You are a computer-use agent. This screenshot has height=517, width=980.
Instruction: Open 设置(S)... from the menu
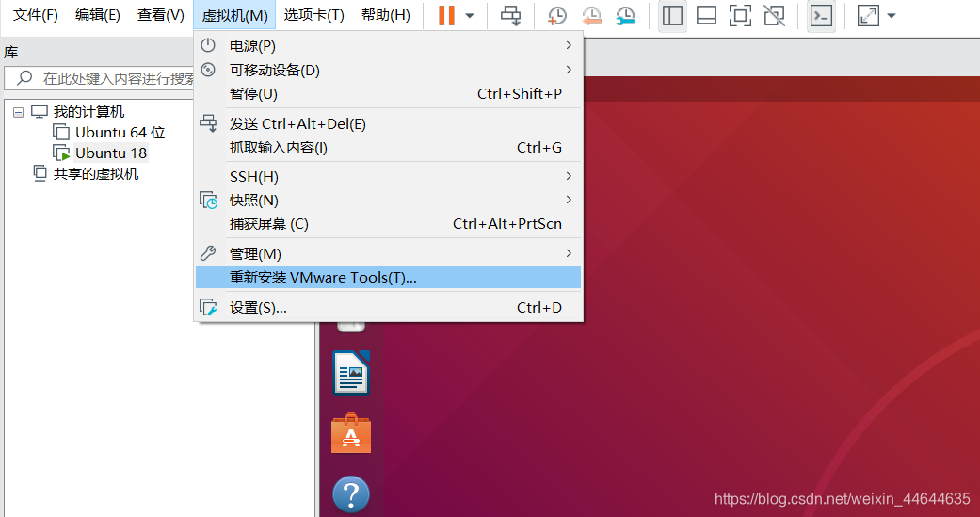[x=388, y=308]
